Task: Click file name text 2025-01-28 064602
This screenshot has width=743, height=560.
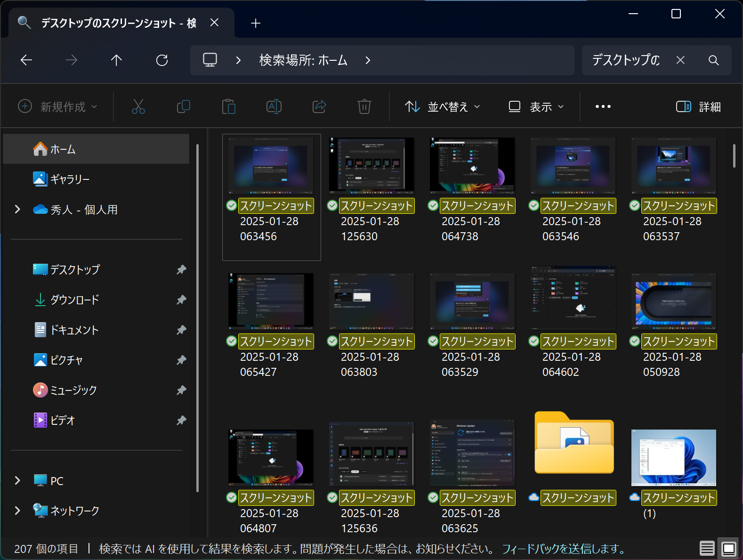Action: [572, 364]
